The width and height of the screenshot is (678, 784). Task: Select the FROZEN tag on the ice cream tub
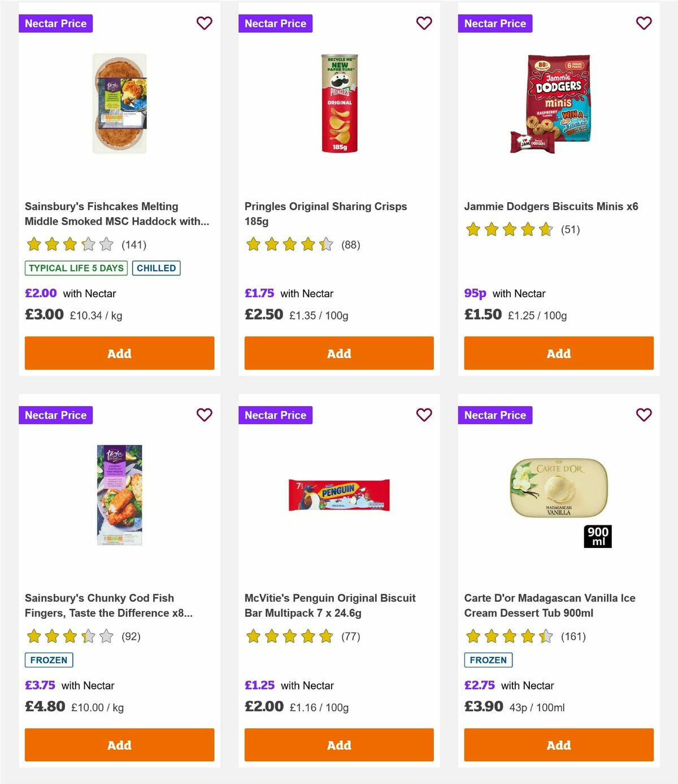pos(488,659)
